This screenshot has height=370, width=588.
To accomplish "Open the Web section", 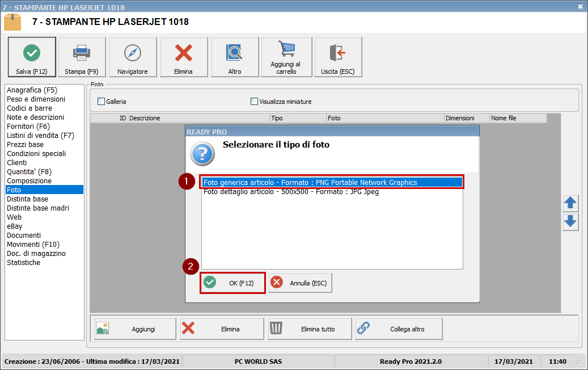I will click(14, 217).
